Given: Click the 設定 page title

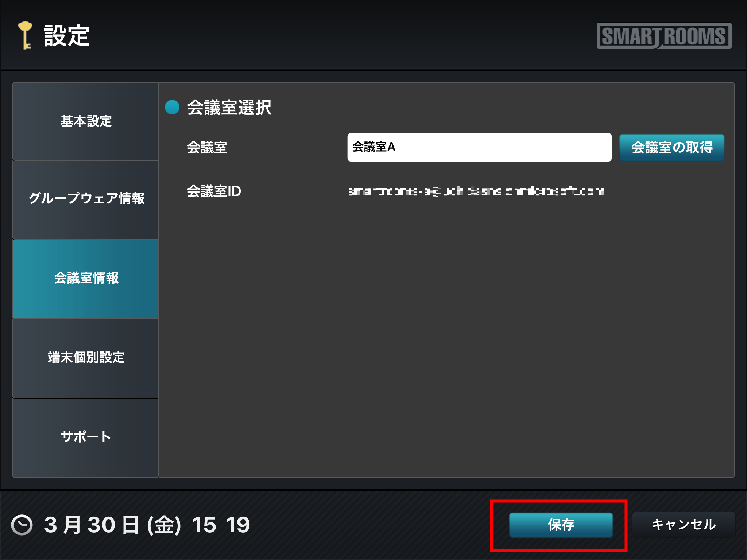Looking at the screenshot, I should 67,36.
